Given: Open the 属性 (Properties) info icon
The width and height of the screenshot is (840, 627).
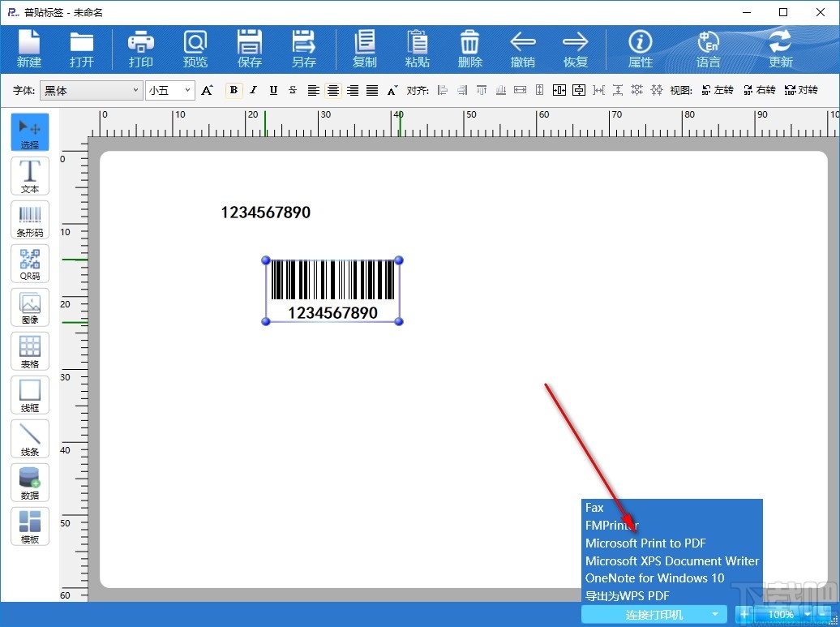Looking at the screenshot, I should click(x=641, y=49).
